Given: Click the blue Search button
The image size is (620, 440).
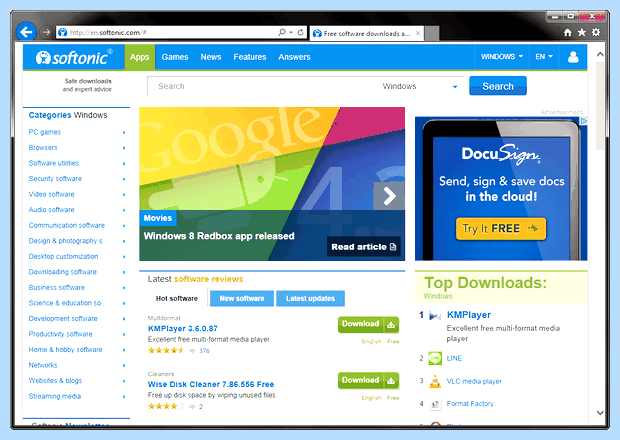Looking at the screenshot, I should click(x=498, y=86).
